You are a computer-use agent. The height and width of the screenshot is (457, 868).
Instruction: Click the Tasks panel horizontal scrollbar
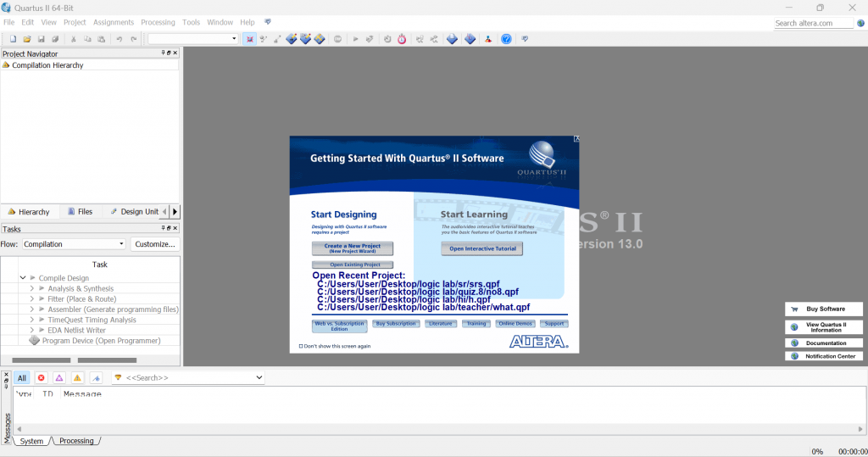[75, 360]
